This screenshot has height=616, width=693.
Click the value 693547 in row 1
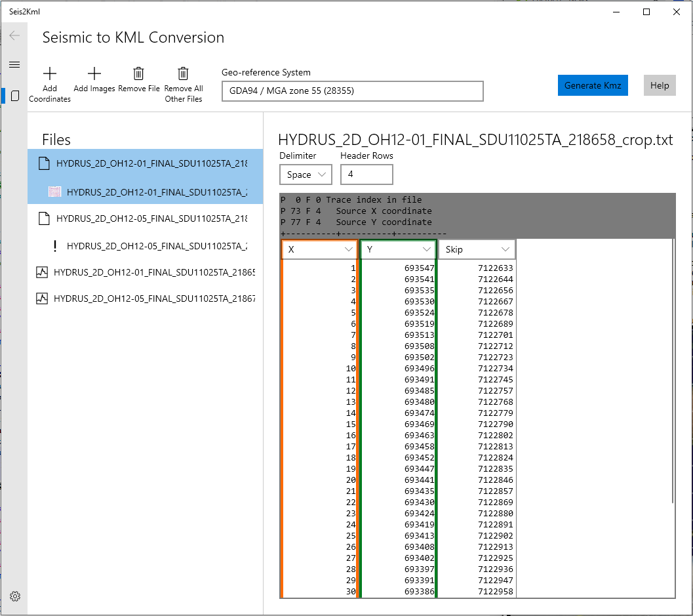coord(419,268)
